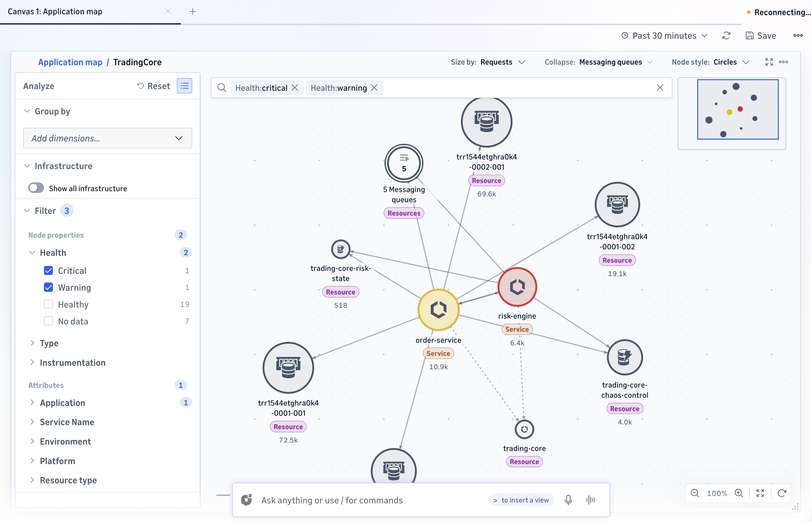Click the trading-core resource node
Viewport: 812px width, 522px height.
[524, 429]
